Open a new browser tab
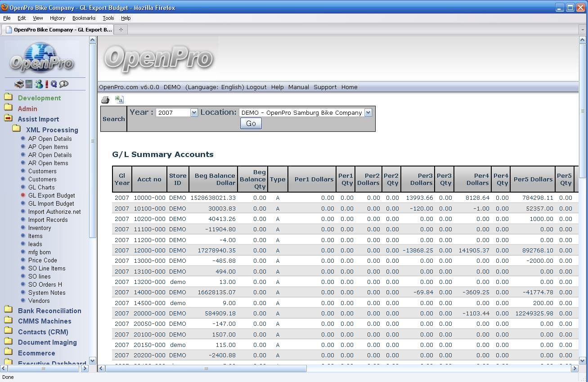This screenshot has height=382, width=588. [x=121, y=30]
